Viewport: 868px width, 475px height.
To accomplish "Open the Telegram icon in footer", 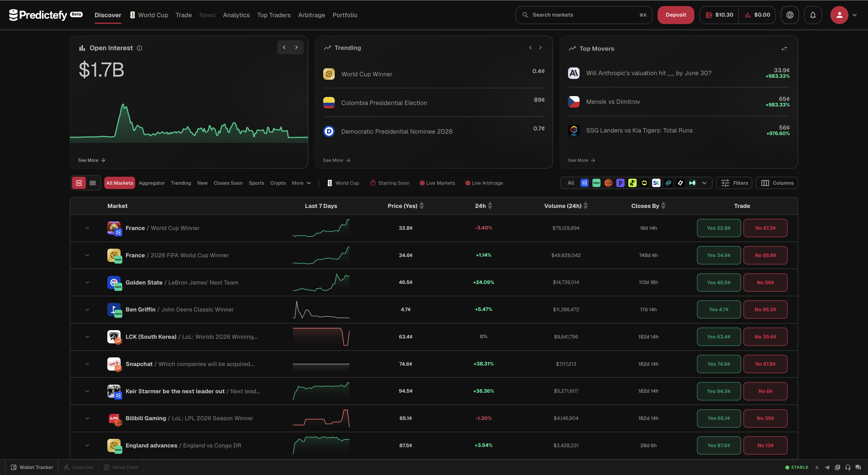I will (x=827, y=467).
